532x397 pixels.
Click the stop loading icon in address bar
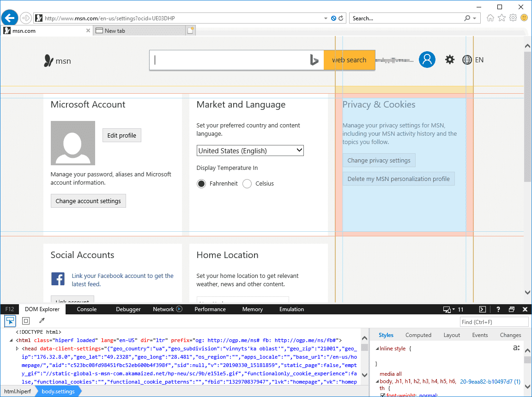334,18
